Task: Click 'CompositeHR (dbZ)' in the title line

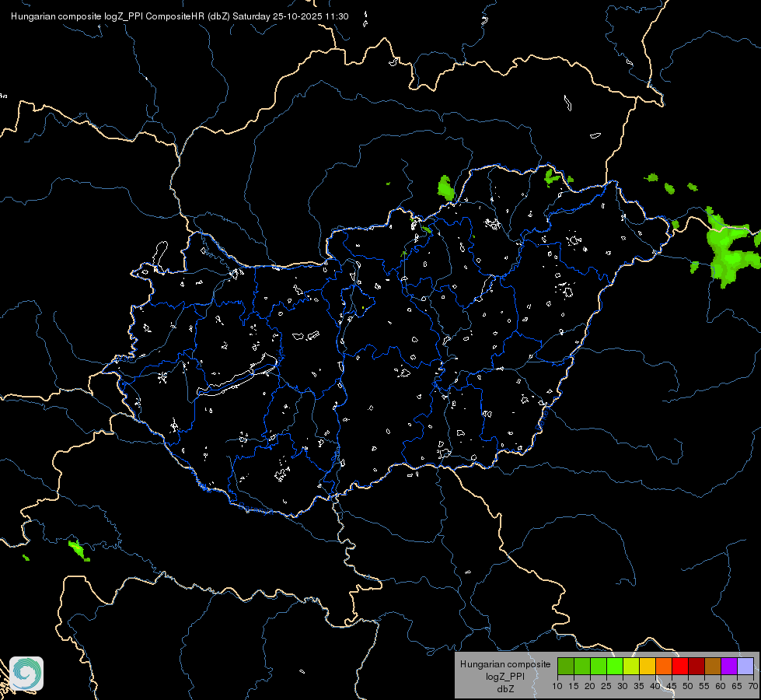Action: pyautogui.click(x=187, y=16)
